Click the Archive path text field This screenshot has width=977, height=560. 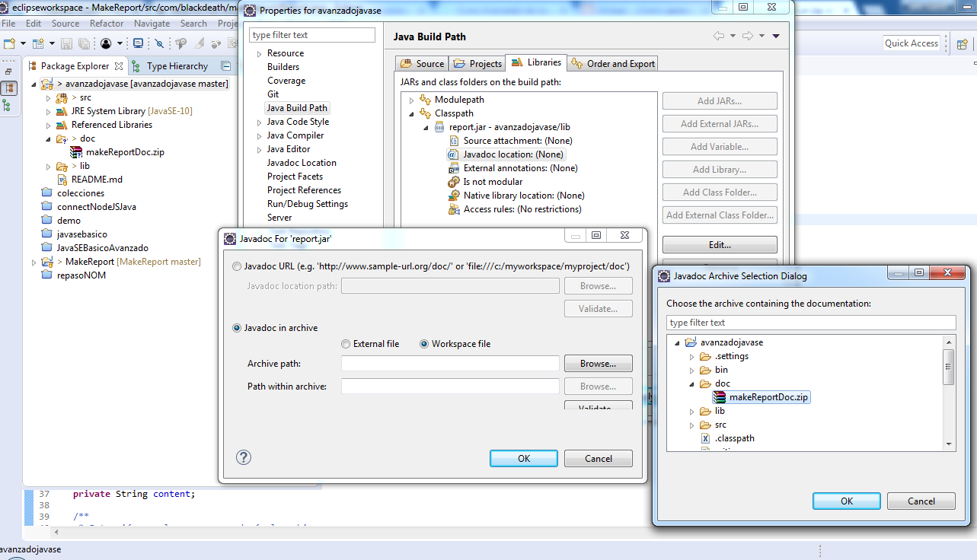pos(450,364)
